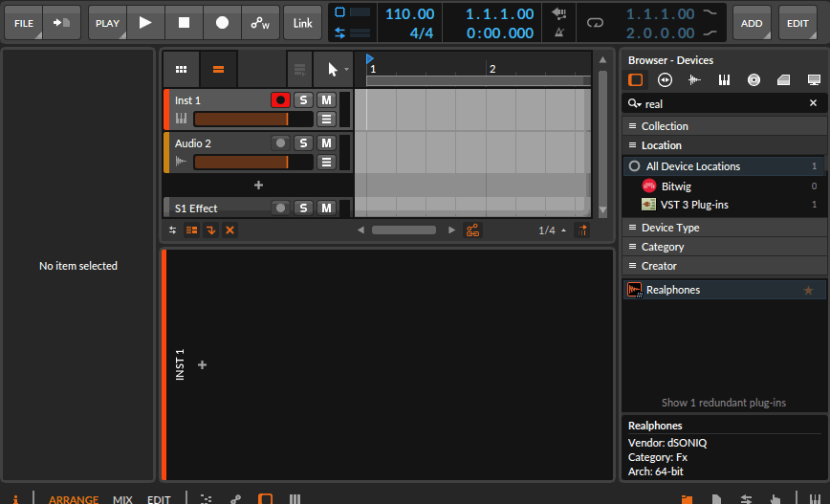Toggle the metronome icon

click(559, 33)
